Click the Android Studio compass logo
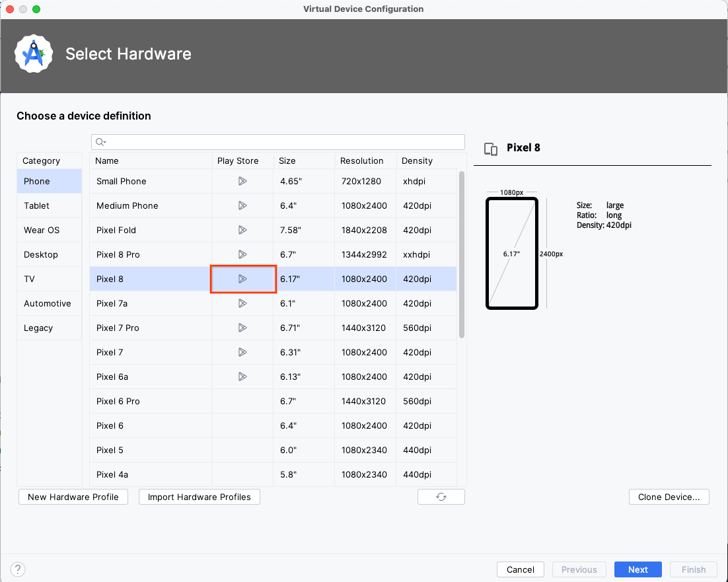728x582 pixels. (x=34, y=54)
